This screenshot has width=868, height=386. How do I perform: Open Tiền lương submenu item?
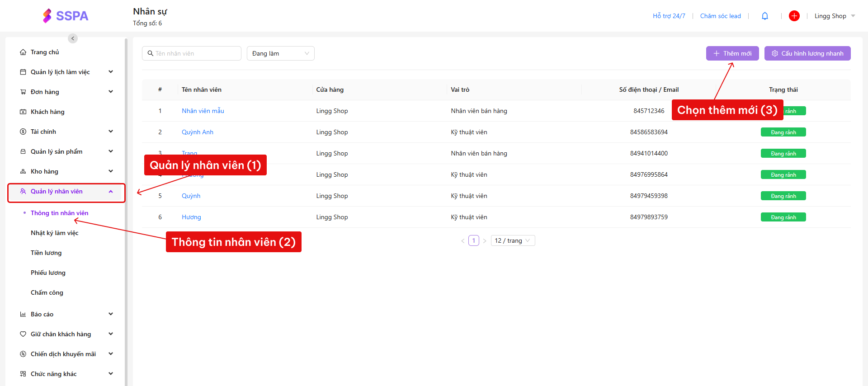click(x=46, y=253)
